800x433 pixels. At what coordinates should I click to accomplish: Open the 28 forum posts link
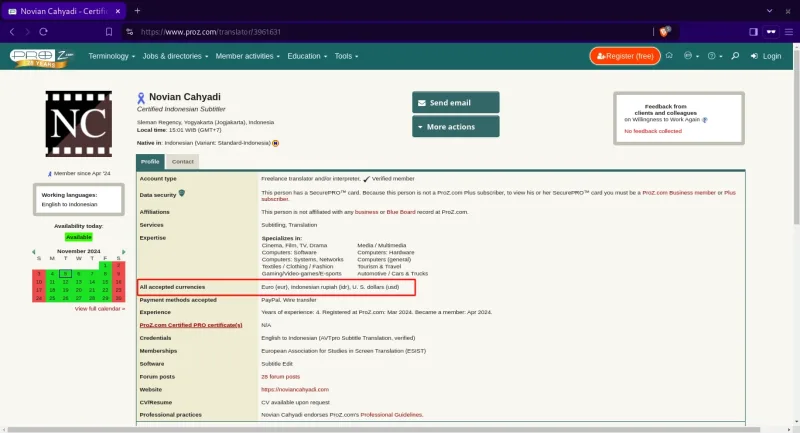pyautogui.click(x=281, y=377)
